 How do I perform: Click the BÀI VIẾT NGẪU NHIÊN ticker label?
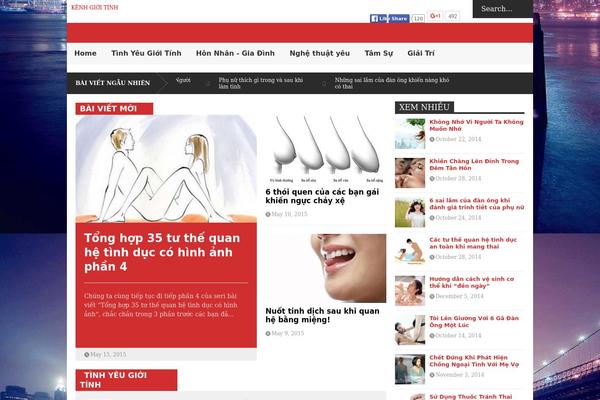pyautogui.click(x=113, y=83)
